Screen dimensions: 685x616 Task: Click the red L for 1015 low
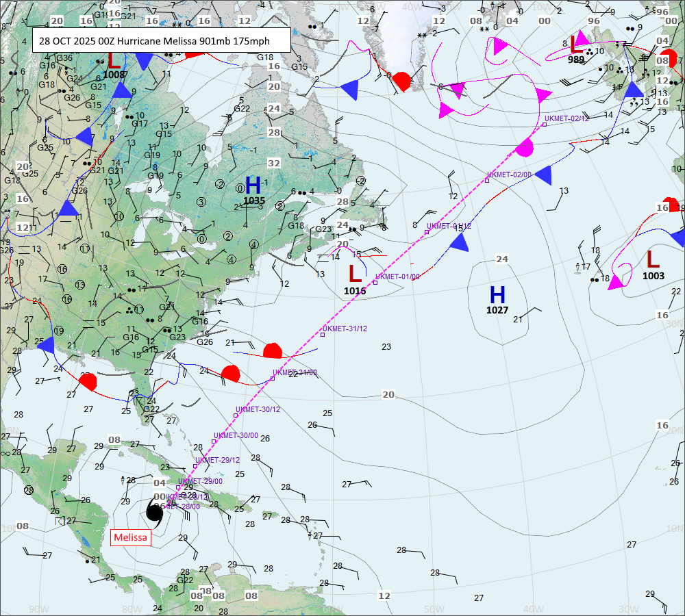355,274
